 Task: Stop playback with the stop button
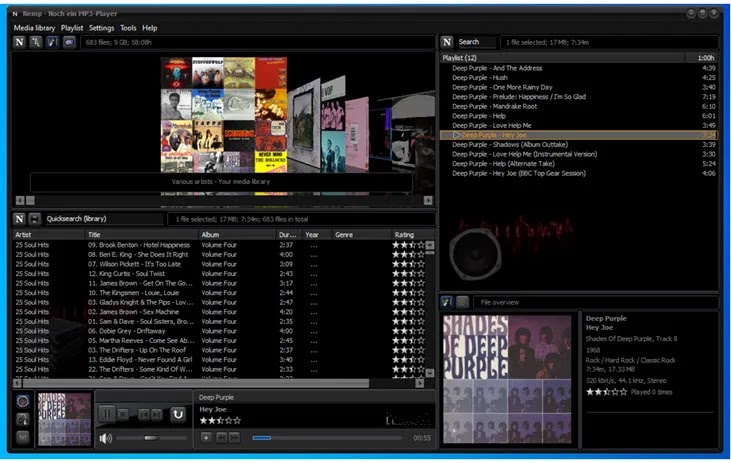click(123, 414)
